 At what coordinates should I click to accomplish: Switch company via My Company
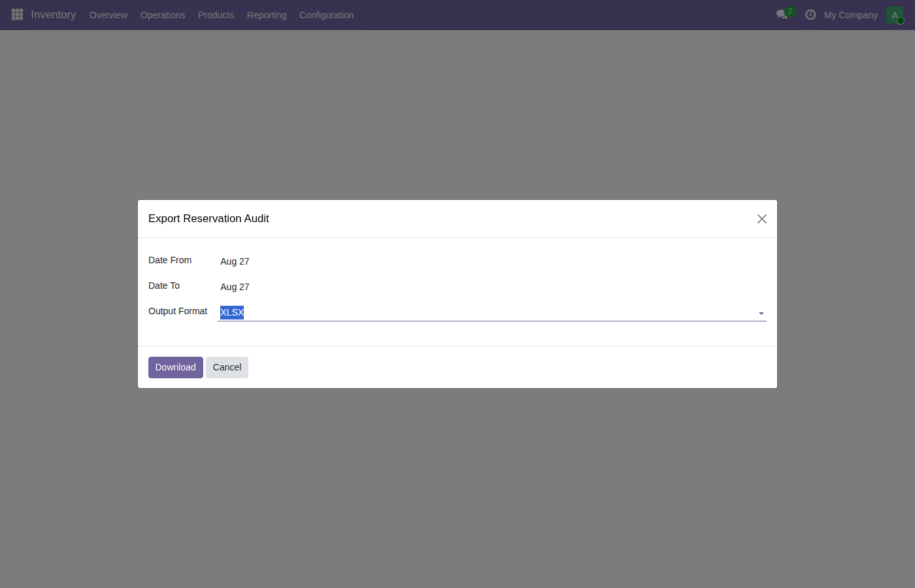click(x=851, y=15)
